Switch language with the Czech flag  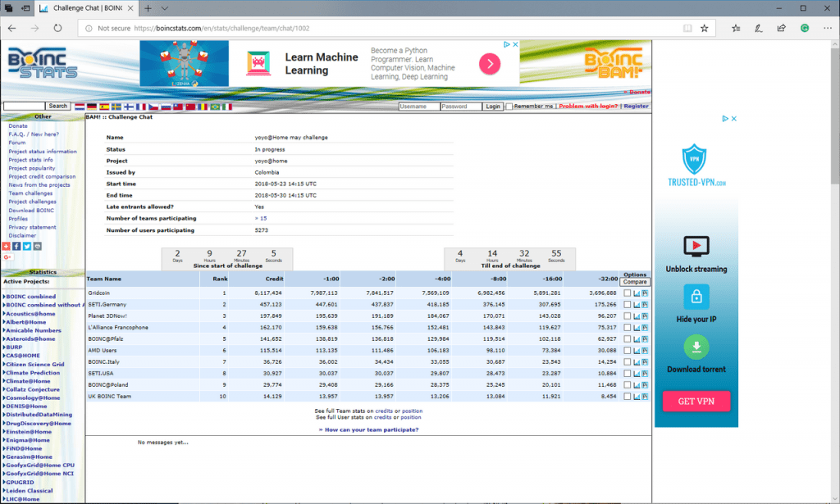click(x=153, y=107)
